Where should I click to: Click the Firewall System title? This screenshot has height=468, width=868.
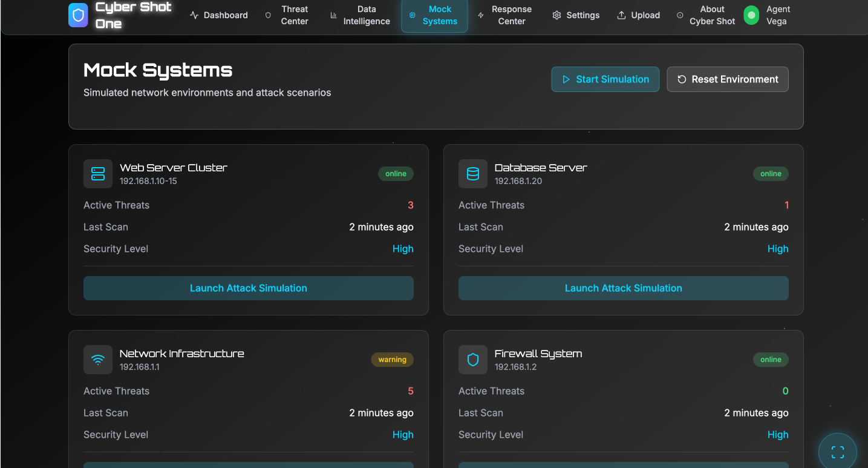(x=538, y=354)
